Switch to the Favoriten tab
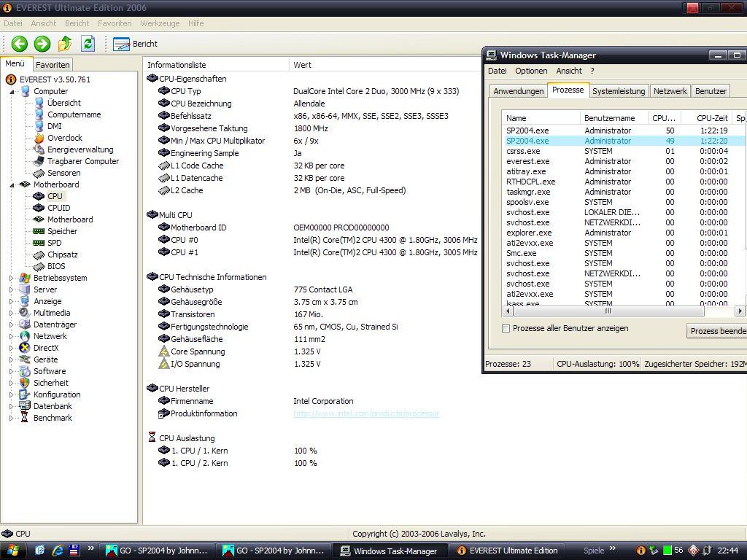This screenshot has height=560, width=747. (53, 65)
